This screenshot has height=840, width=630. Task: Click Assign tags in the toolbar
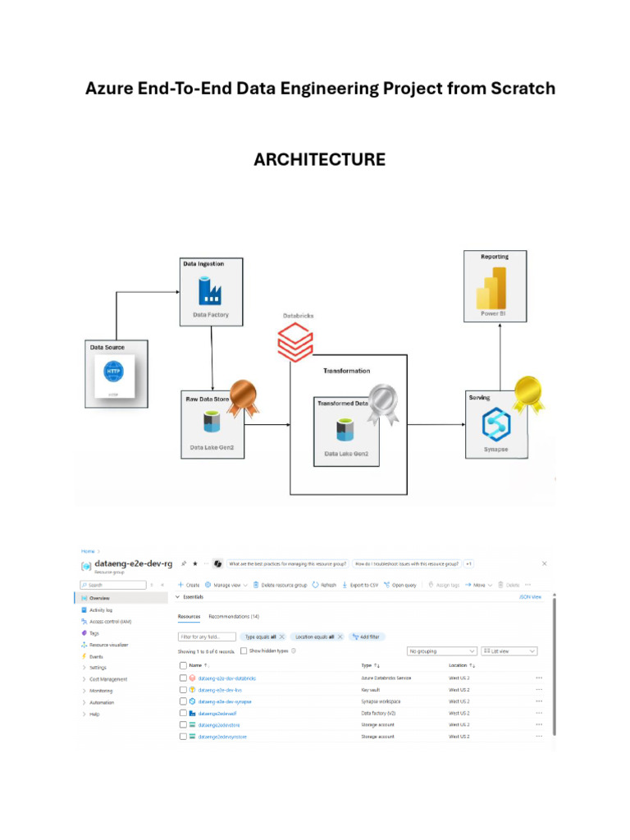point(444,585)
